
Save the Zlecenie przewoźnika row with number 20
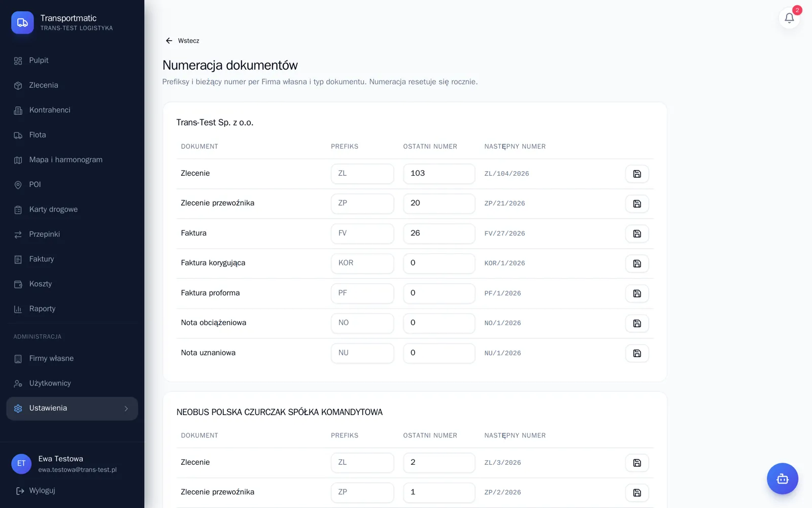[x=637, y=204]
